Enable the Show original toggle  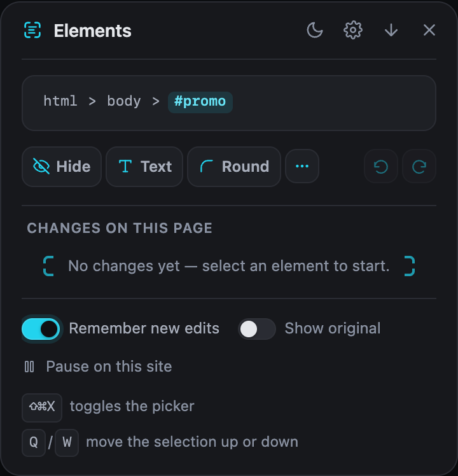[257, 329]
